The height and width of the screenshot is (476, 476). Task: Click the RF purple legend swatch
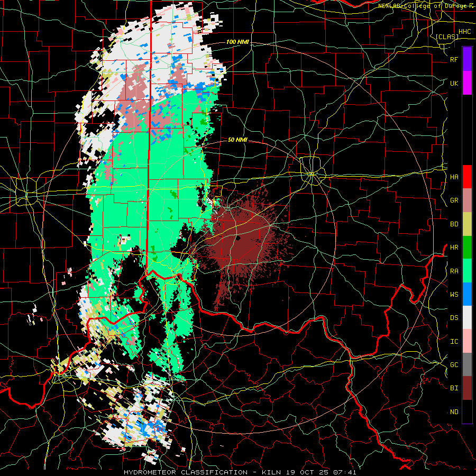pos(467,59)
